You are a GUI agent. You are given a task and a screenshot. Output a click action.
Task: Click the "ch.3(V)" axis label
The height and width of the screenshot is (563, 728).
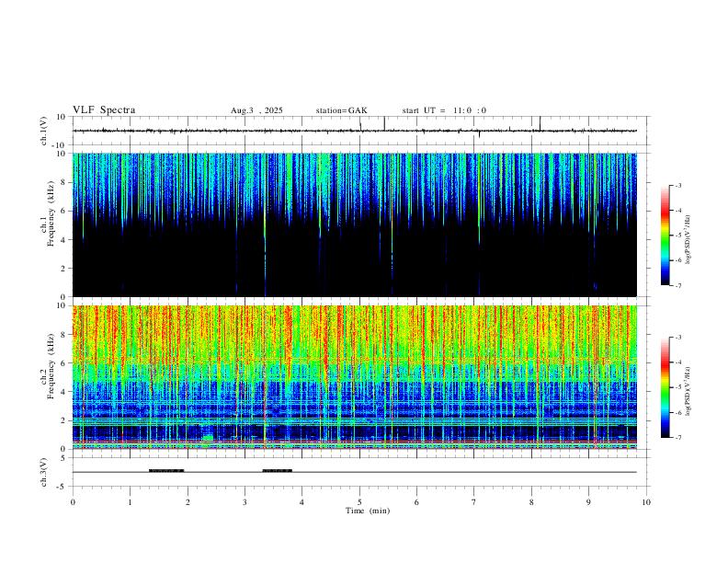tap(44, 473)
